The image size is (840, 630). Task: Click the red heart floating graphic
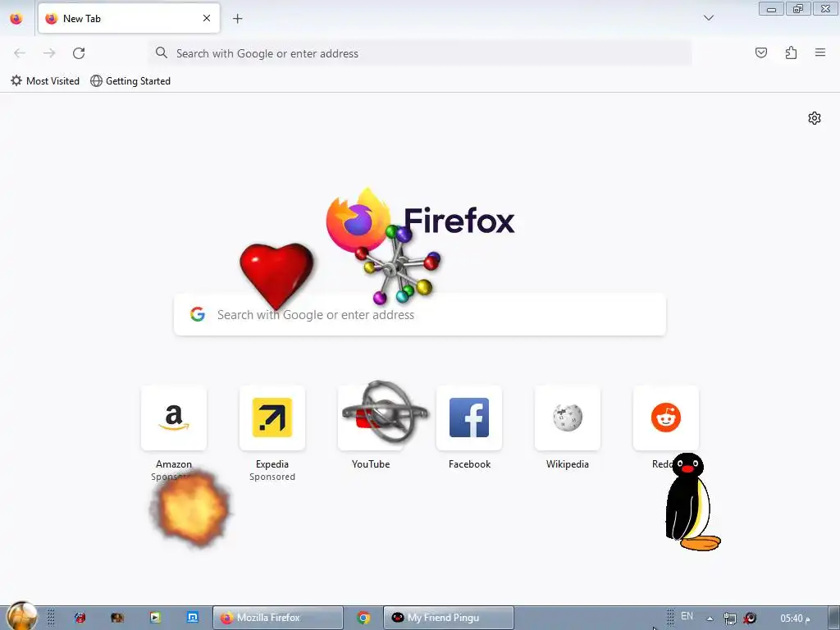[x=276, y=275]
